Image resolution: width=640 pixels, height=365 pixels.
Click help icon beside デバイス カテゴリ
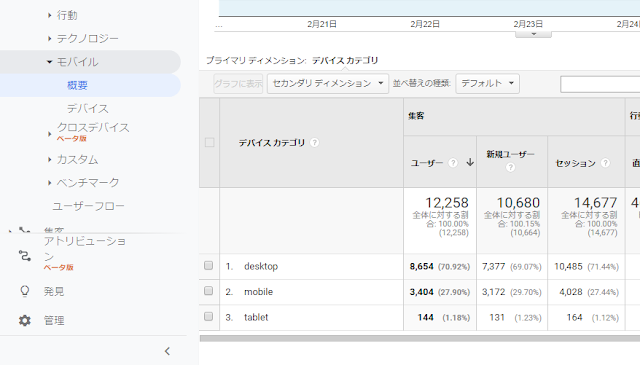314,142
